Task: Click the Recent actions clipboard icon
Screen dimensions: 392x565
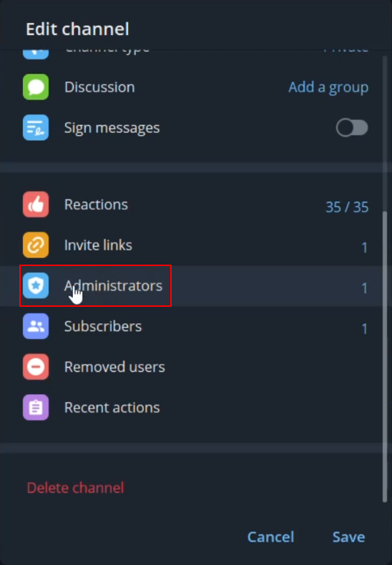Action: [36, 408]
